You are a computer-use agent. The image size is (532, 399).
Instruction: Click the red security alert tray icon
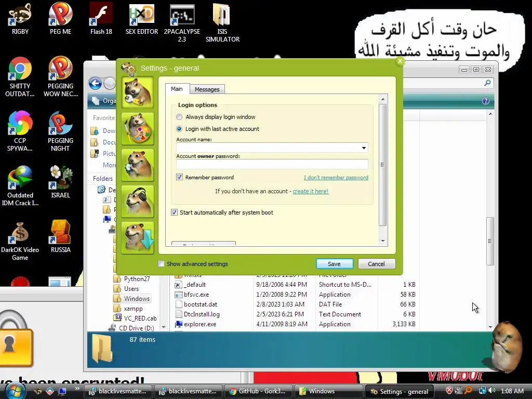[449, 391]
